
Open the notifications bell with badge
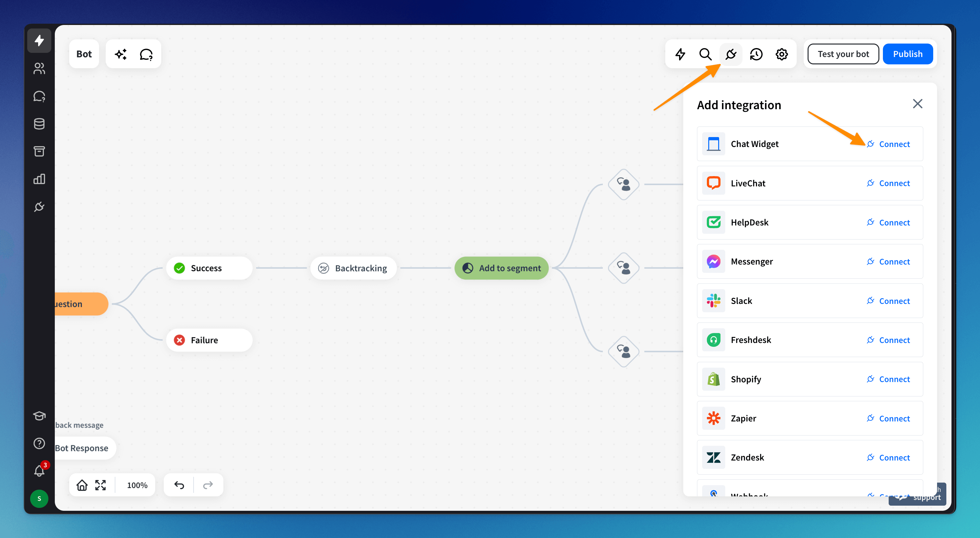coord(39,471)
